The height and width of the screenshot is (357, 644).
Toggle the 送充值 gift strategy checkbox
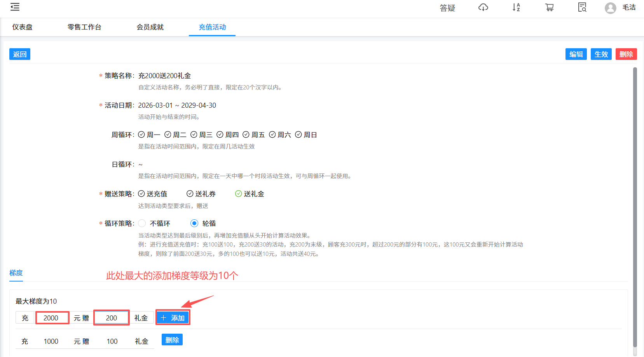point(141,193)
